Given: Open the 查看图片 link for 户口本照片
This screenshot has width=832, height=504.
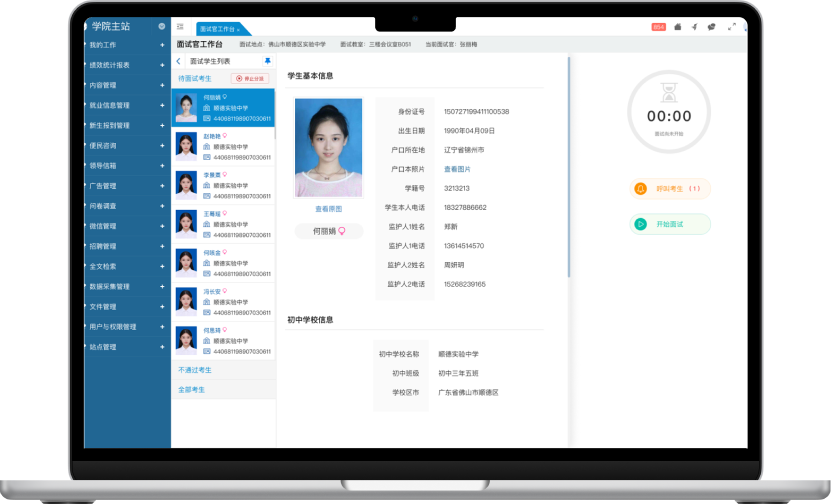Looking at the screenshot, I should tap(457, 169).
